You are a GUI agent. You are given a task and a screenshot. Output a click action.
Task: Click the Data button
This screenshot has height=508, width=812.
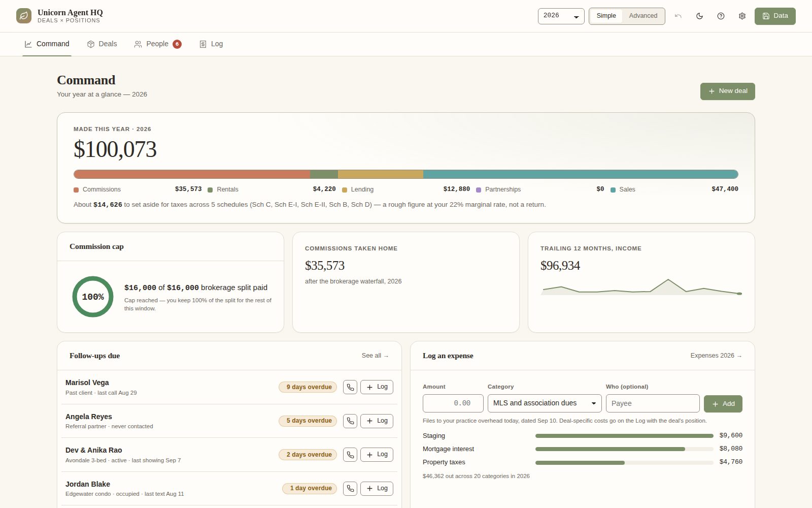775,16
